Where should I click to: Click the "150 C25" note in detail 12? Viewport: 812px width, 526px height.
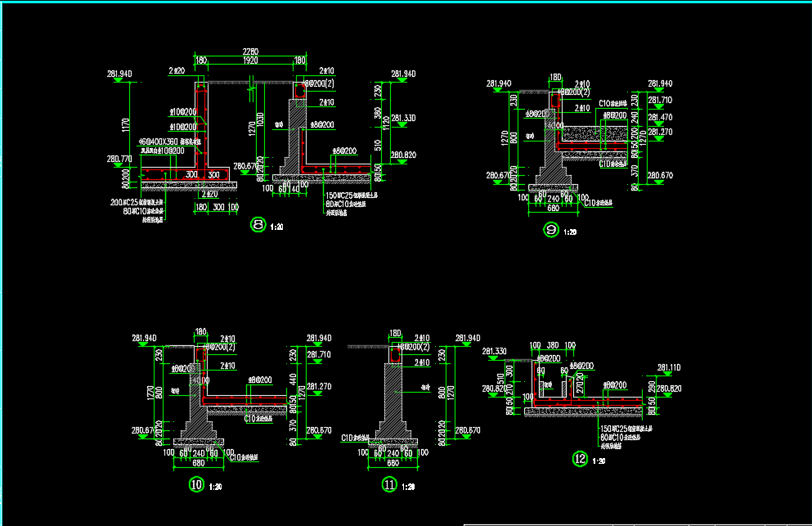click(x=626, y=429)
